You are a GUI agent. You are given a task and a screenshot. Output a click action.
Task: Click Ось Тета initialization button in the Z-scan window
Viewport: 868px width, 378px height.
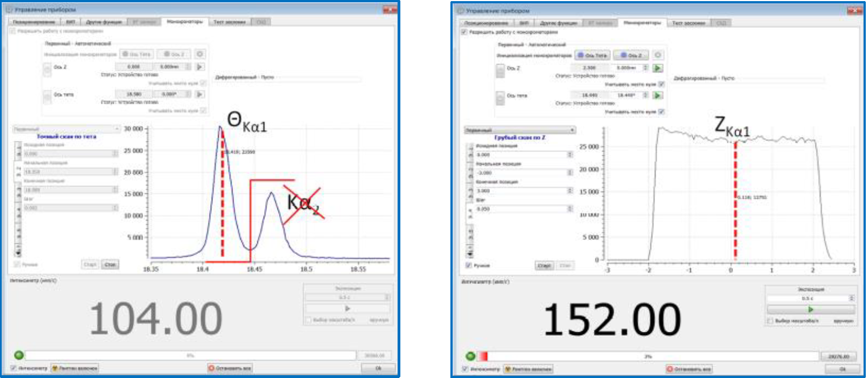pyautogui.click(x=592, y=56)
